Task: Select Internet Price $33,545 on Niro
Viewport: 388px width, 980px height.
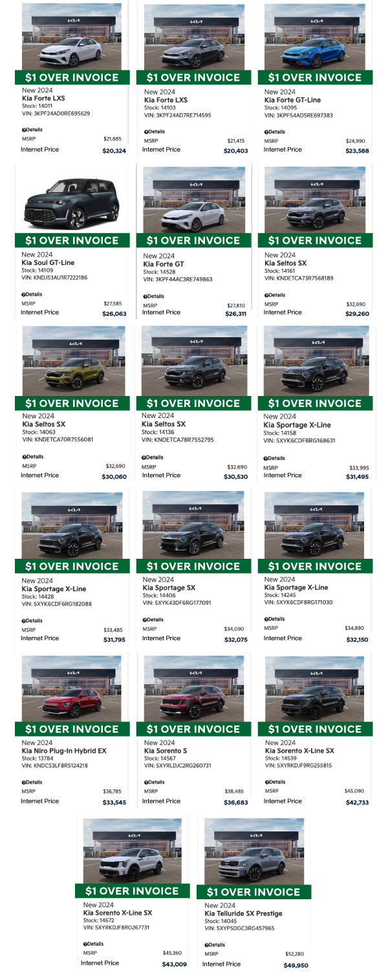Action: (x=114, y=803)
